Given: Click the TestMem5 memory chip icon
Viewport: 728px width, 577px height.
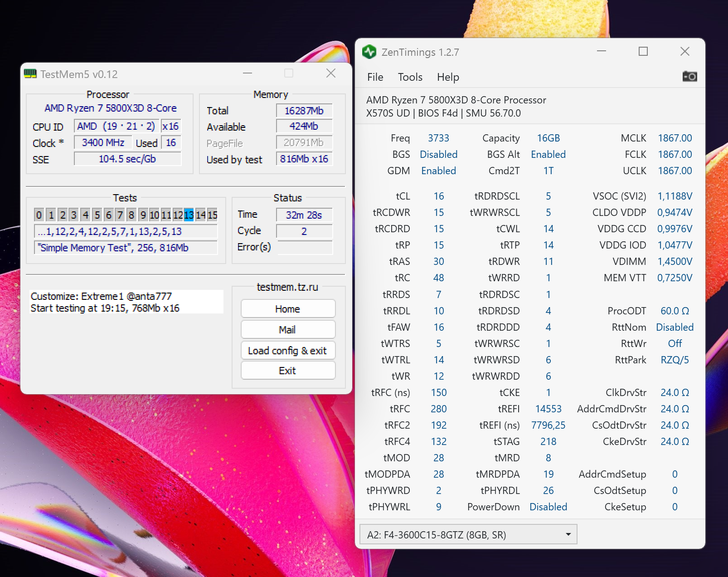Looking at the screenshot, I should 30,73.
